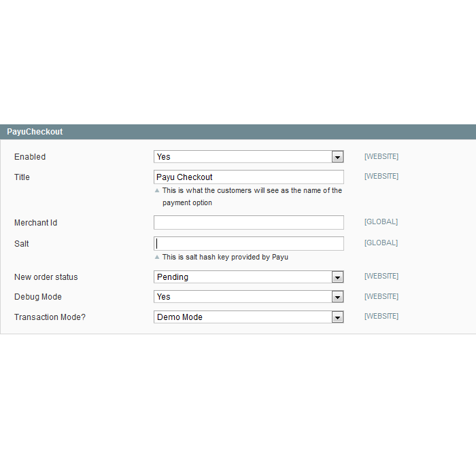This screenshot has width=476, height=462.
Task: Open the Enabled dropdown
Action: pos(249,157)
